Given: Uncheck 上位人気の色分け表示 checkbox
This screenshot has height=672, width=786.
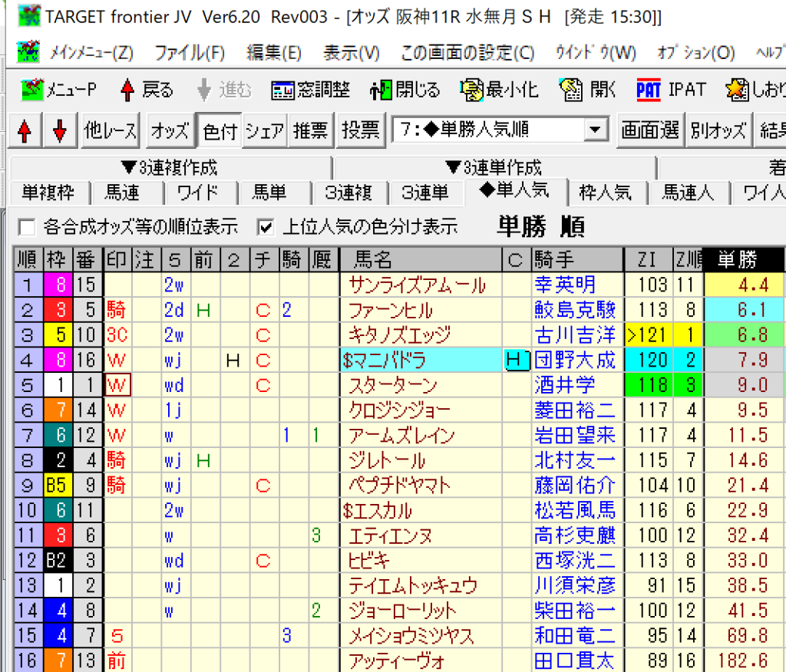Looking at the screenshot, I should tap(265, 227).
